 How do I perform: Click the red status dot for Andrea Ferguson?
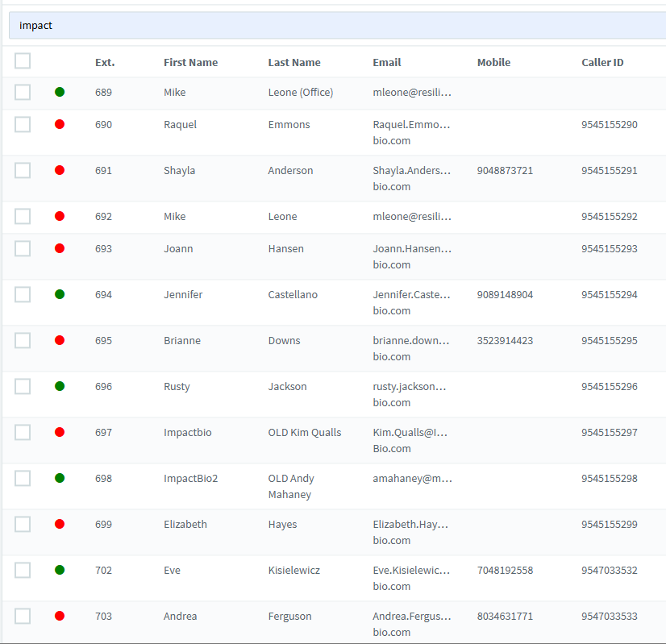60,616
